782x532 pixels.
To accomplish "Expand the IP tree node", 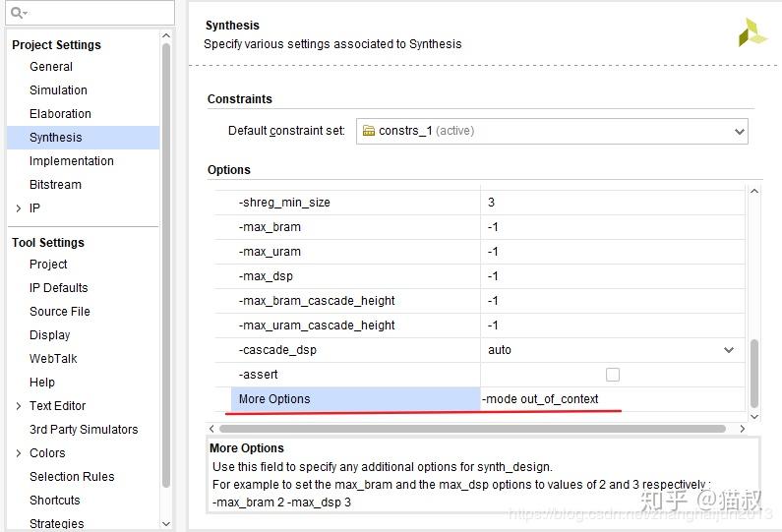I will [19, 208].
